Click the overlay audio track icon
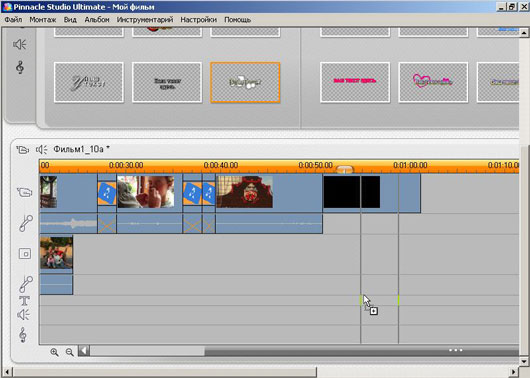 (x=26, y=284)
